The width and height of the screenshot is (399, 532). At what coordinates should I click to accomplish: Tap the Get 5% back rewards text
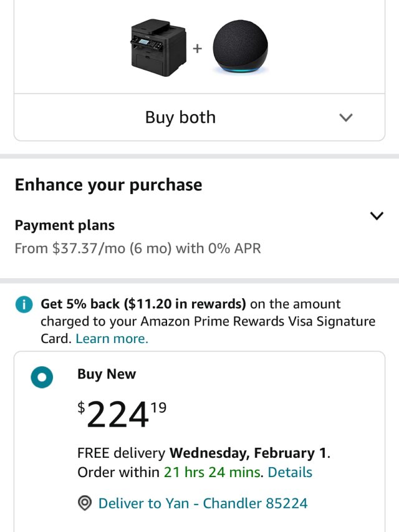143,304
